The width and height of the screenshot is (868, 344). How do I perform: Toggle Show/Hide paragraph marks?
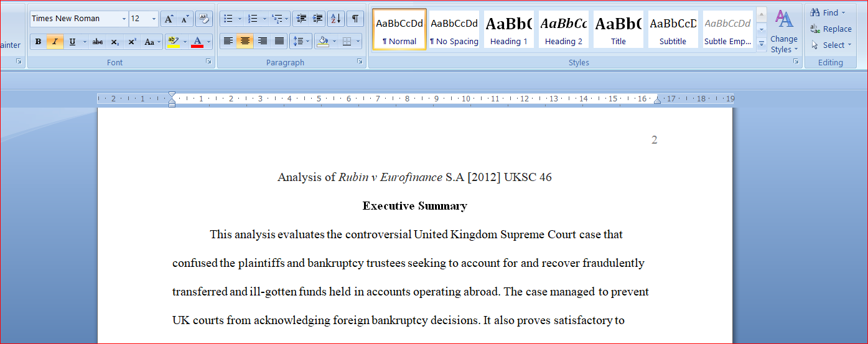point(355,19)
